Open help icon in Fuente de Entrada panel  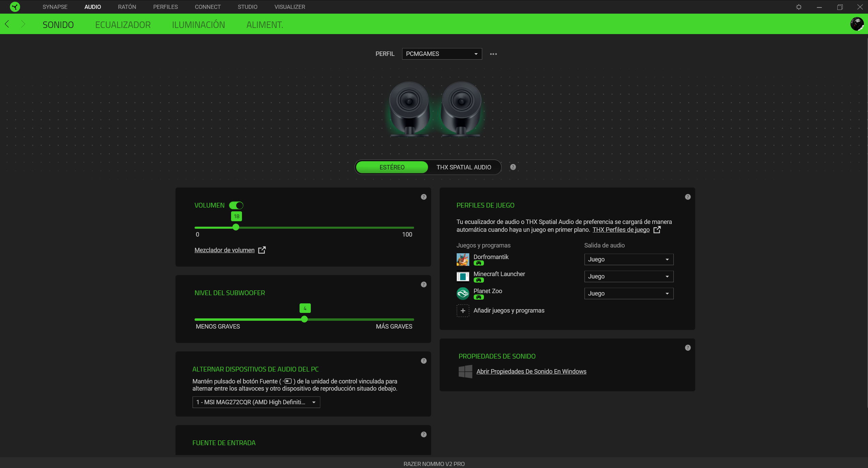424,435
